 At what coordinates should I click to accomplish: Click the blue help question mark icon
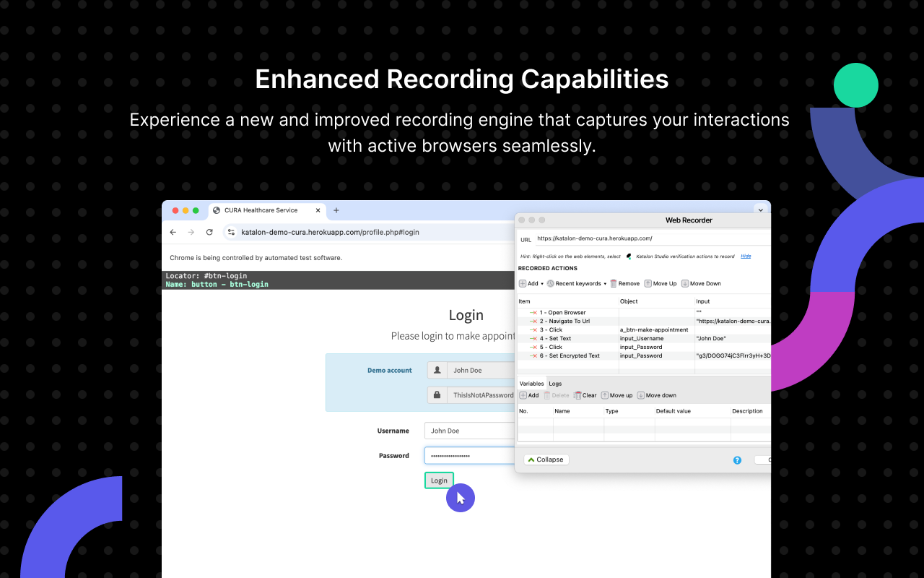(x=737, y=459)
